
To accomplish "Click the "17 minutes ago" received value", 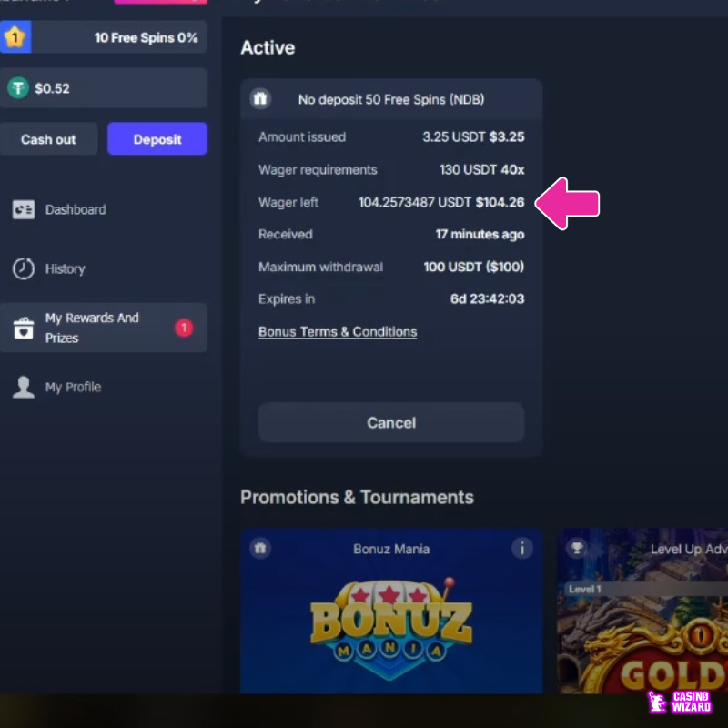I will 480,235.
